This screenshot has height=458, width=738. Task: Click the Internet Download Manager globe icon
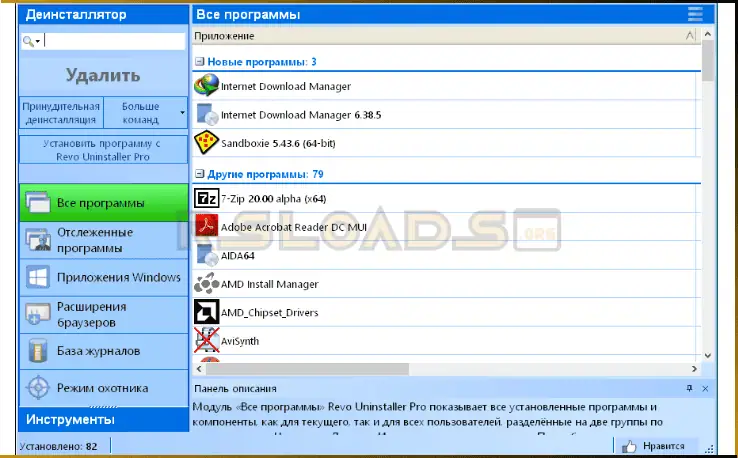click(x=207, y=86)
